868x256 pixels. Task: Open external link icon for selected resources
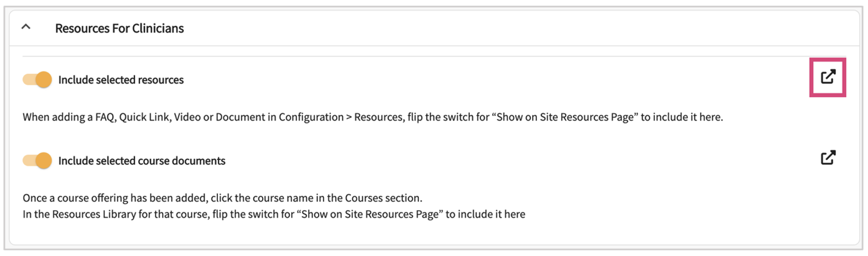pyautogui.click(x=828, y=77)
